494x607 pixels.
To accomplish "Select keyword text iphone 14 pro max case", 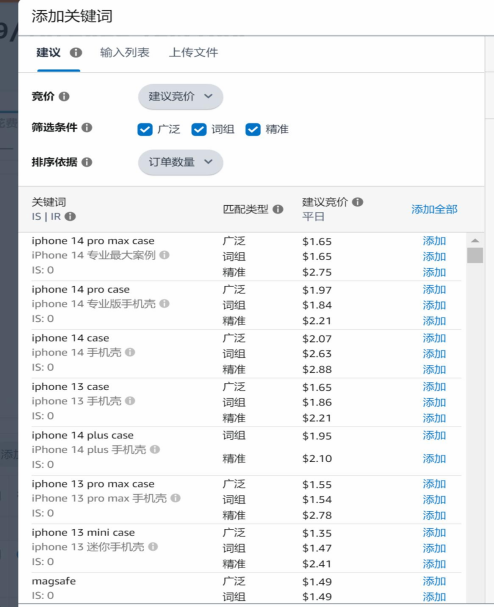I will [93, 241].
